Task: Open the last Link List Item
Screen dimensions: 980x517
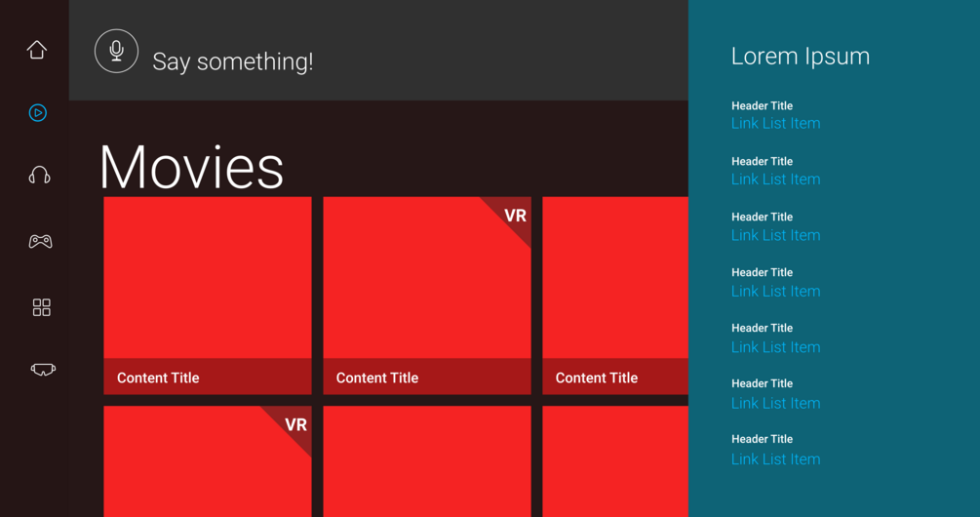Action: pos(775,459)
